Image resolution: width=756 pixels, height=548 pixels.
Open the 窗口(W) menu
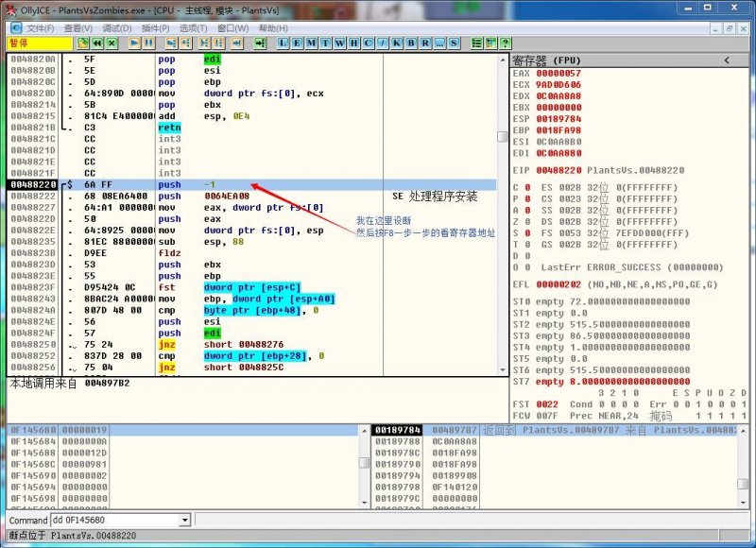(x=232, y=28)
